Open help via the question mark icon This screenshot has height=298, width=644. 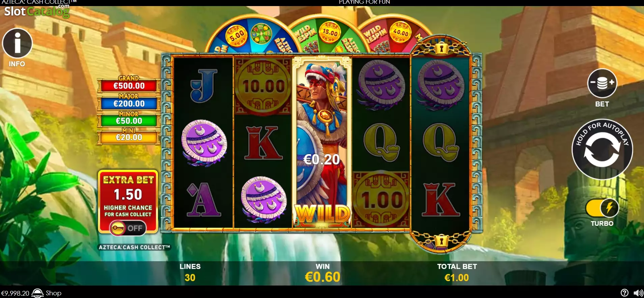[624, 293]
